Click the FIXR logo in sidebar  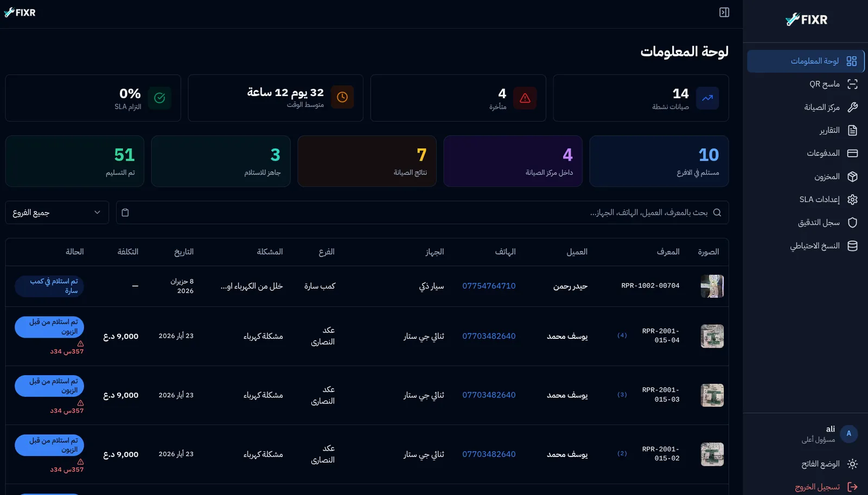[x=806, y=20]
